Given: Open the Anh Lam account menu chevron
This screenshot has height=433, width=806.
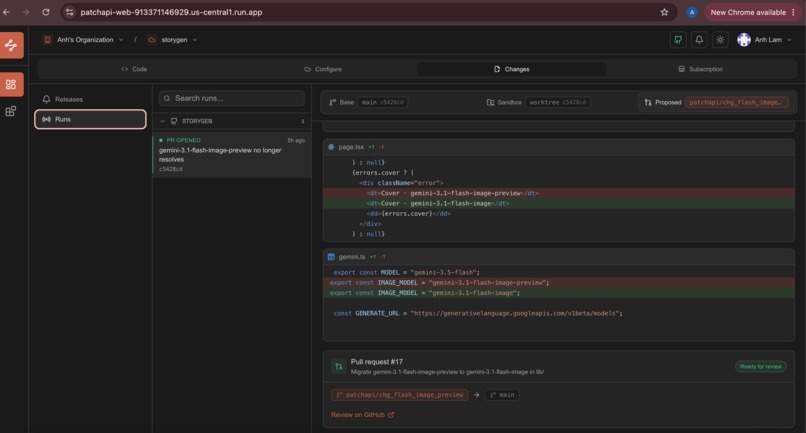Looking at the screenshot, I should [x=789, y=40].
